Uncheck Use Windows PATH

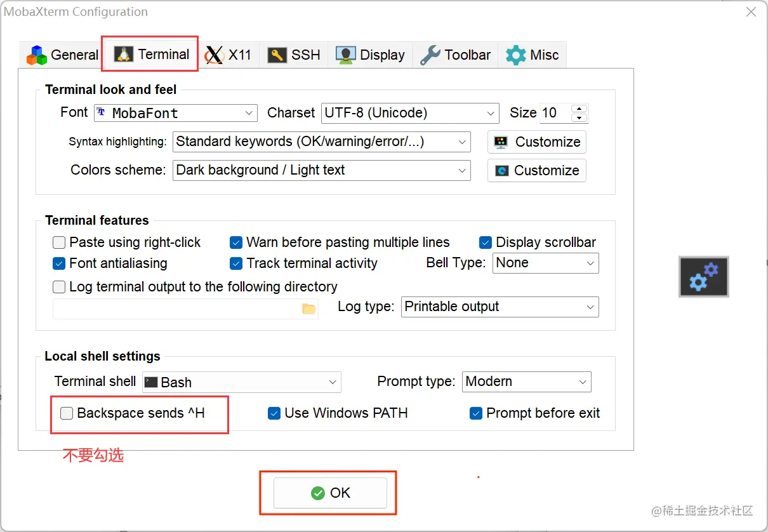pyautogui.click(x=274, y=413)
